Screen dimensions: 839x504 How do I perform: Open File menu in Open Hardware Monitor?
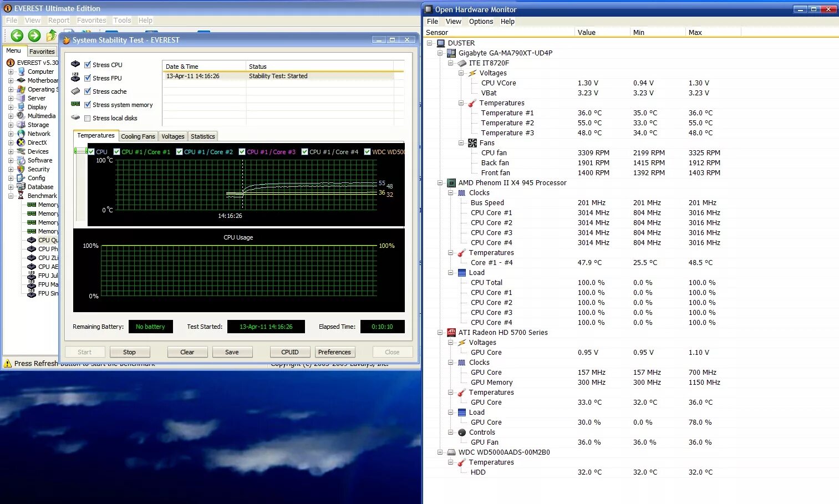click(x=432, y=21)
